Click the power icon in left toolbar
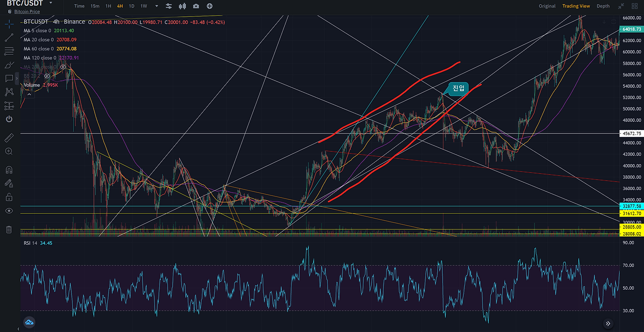The image size is (644, 332). coord(9,119)
